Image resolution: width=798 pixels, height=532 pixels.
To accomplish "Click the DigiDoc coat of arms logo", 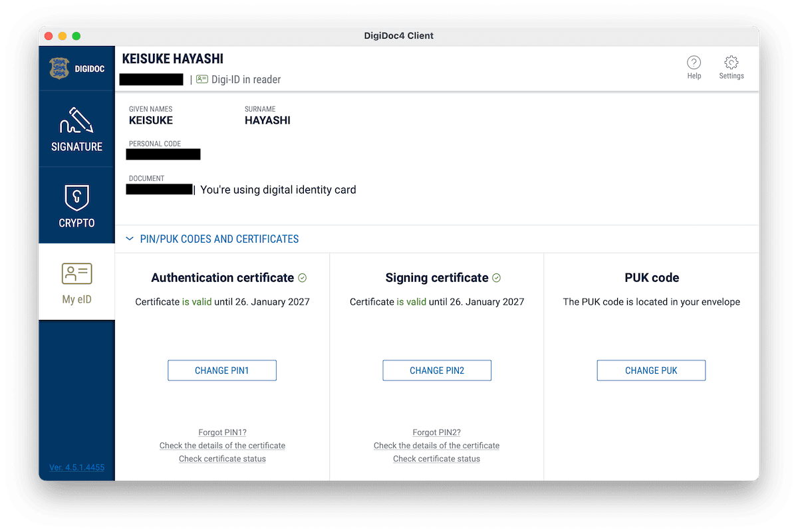I will tap(60, 68).
